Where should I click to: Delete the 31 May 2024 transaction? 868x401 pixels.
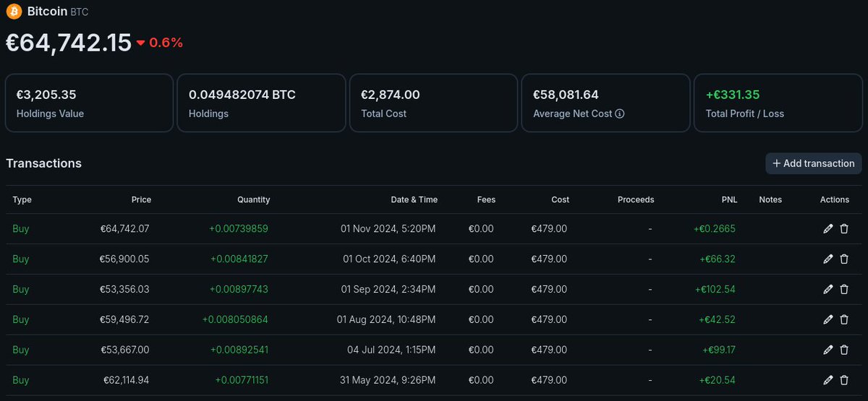844,381
